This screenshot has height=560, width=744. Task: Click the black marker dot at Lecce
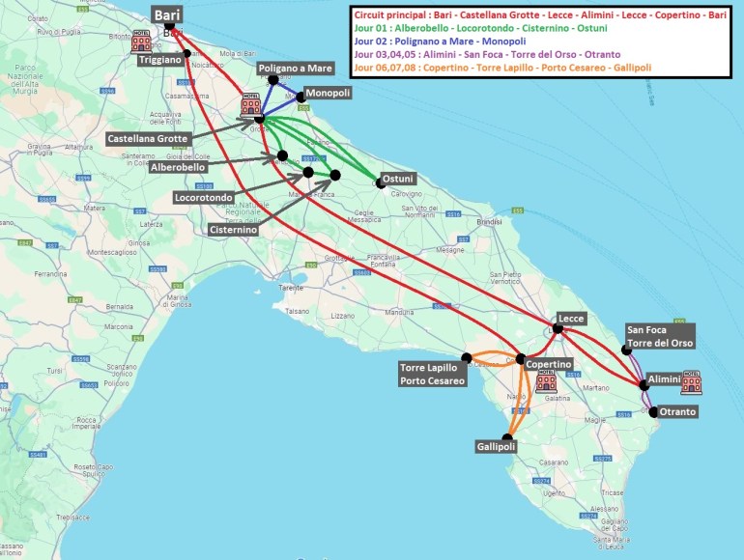pyautogui.click(x=558, y=328)
